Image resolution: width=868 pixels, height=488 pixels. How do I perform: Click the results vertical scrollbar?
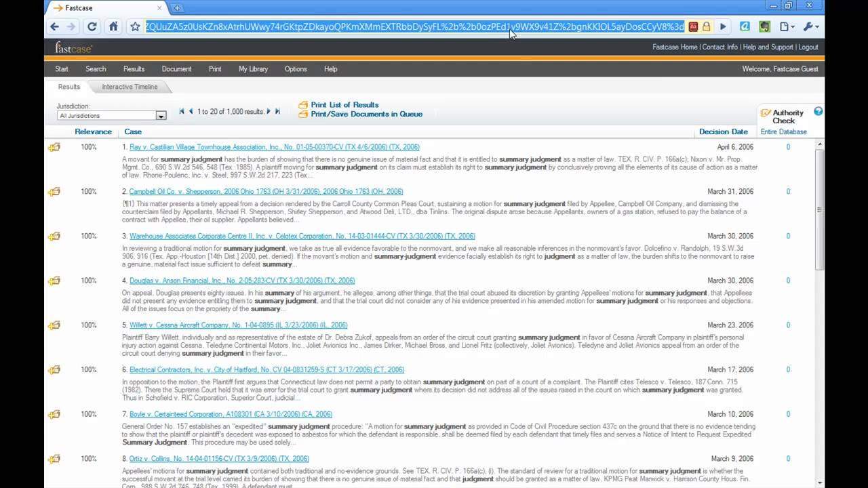point(820,210)
